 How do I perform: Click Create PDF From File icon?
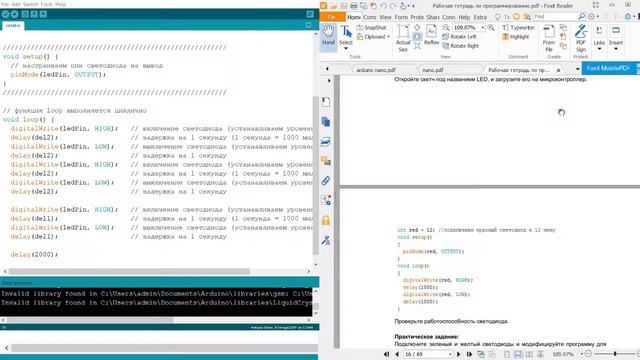[x=549, y=38]
